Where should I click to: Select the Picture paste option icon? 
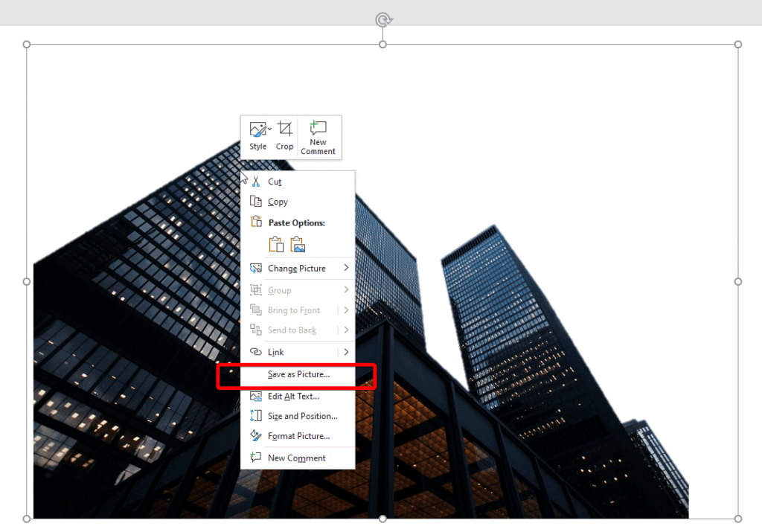[x=298, y=243]
